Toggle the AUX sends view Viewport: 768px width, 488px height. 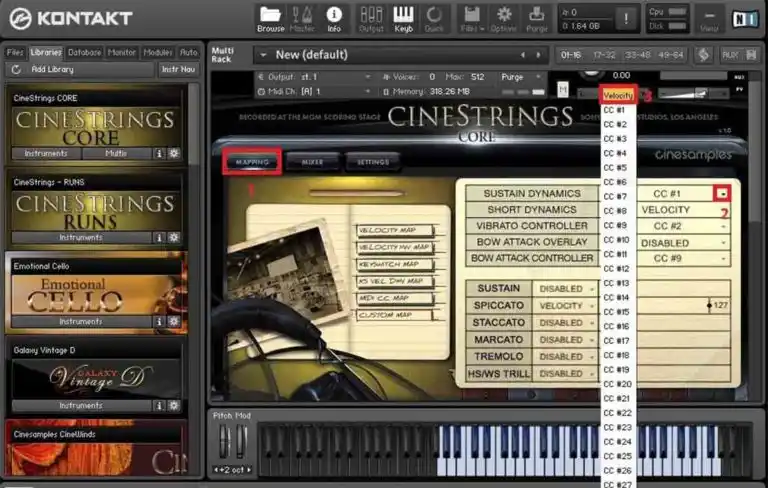coord(730,55)
